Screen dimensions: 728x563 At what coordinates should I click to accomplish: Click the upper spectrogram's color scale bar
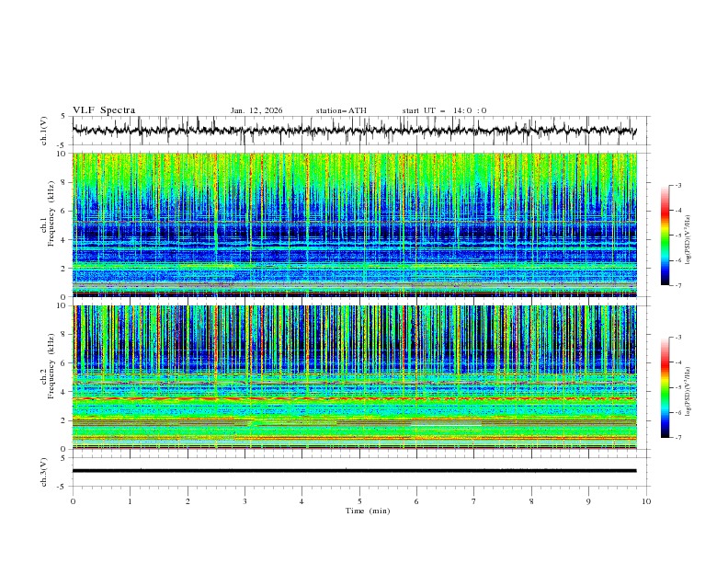(665, 235)
